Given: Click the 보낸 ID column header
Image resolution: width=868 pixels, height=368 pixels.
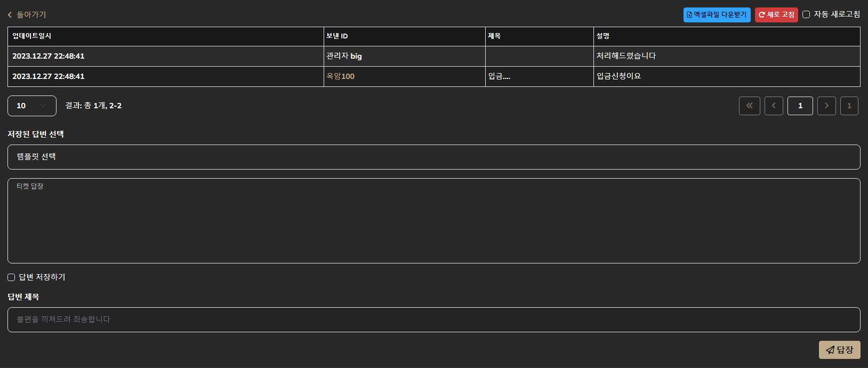Looking at the screenshot, I should tap(337, 36).
